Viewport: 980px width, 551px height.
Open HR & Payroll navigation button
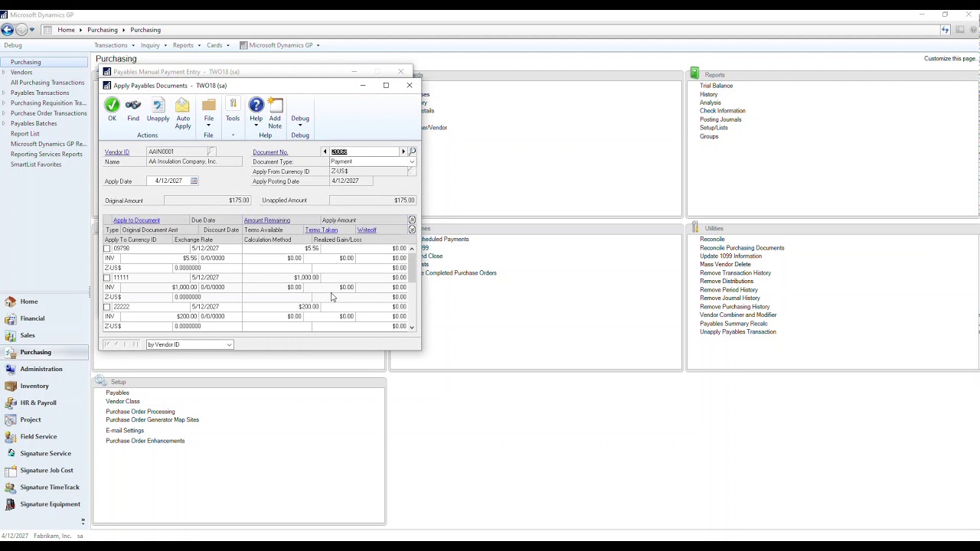(38, 403)
